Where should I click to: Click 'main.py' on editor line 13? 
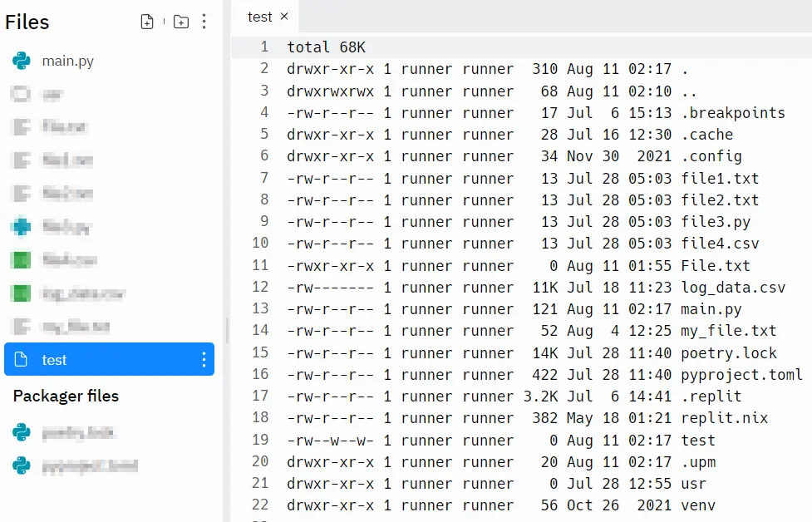point(711,310)
